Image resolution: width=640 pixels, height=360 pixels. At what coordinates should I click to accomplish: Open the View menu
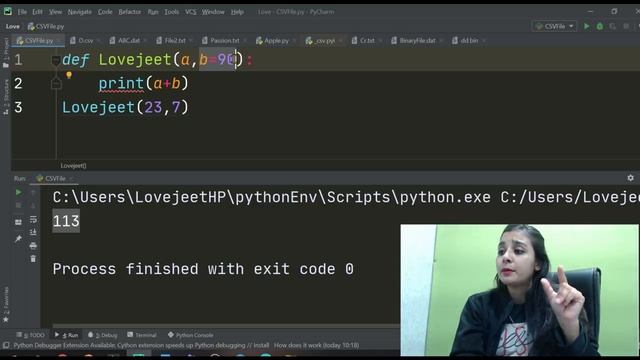point(55,12)
